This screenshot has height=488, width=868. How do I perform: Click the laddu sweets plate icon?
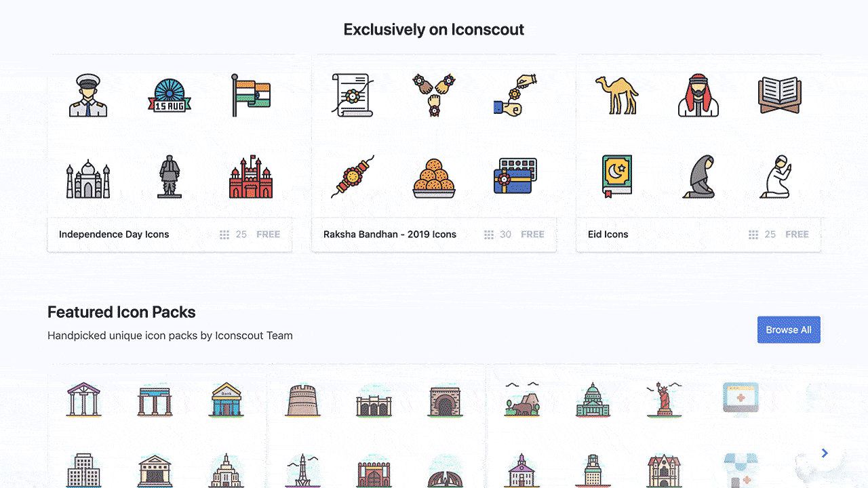434,178
